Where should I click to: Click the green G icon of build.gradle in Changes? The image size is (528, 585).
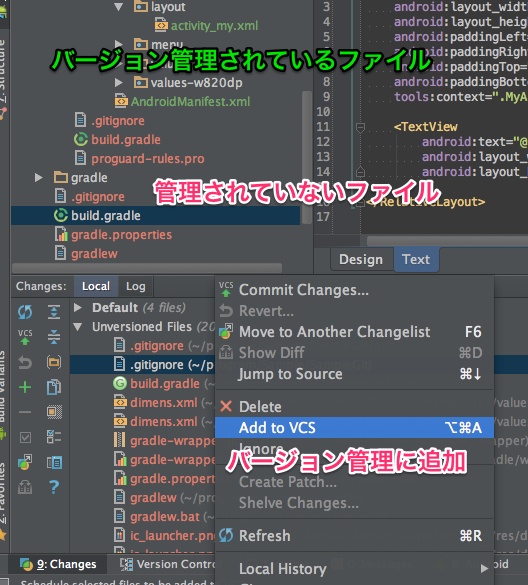tap(120, 383)
